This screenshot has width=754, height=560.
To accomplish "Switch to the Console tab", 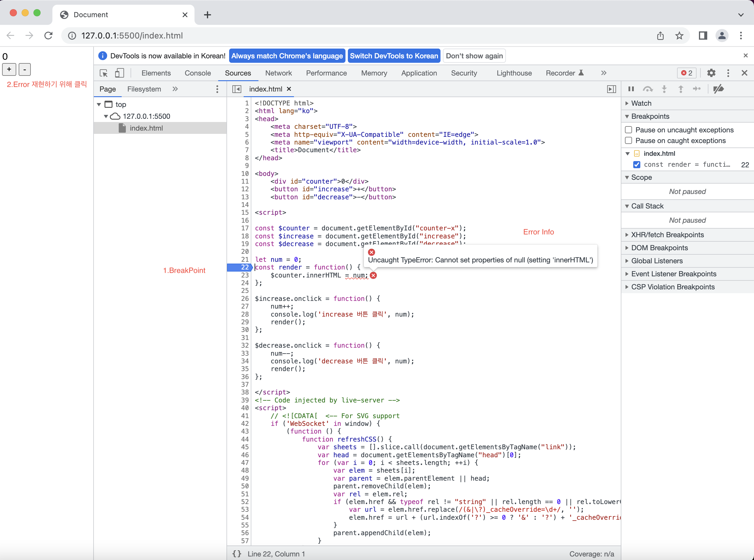I will (197, 73).
